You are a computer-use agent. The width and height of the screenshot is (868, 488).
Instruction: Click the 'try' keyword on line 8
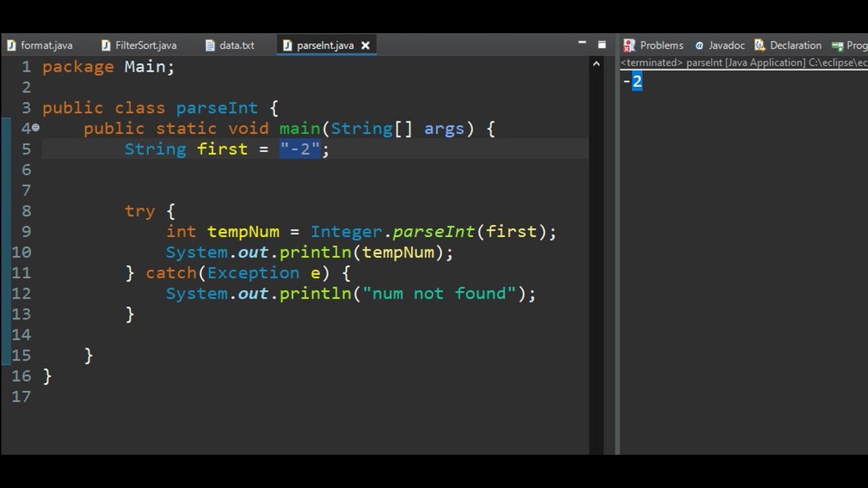(140, 211)
